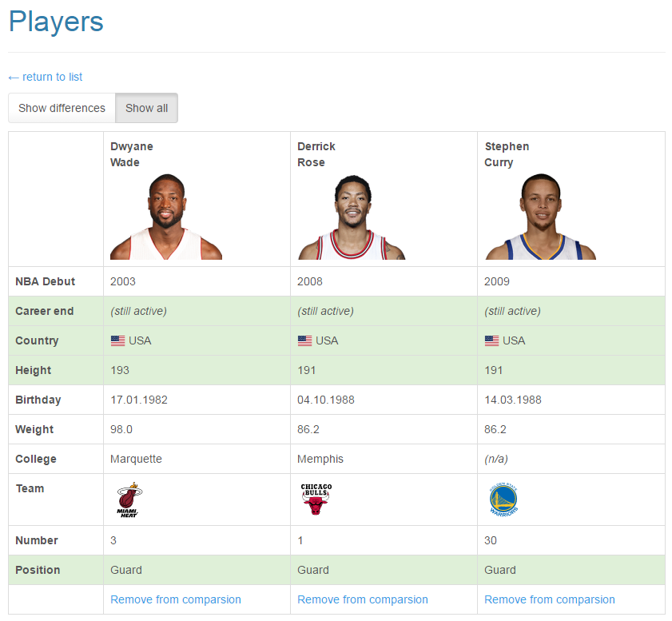
Task: Remove Dwyane Wade from comparison
Action: 175,599
